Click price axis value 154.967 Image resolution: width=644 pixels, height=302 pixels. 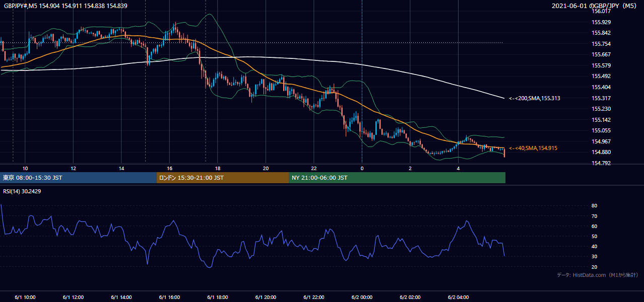601,141
